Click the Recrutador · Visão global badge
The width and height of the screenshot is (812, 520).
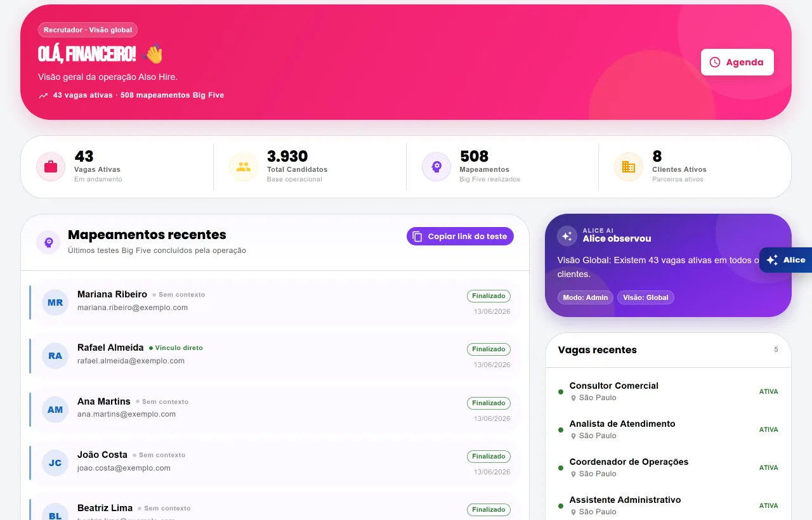[x=88, y=30]
